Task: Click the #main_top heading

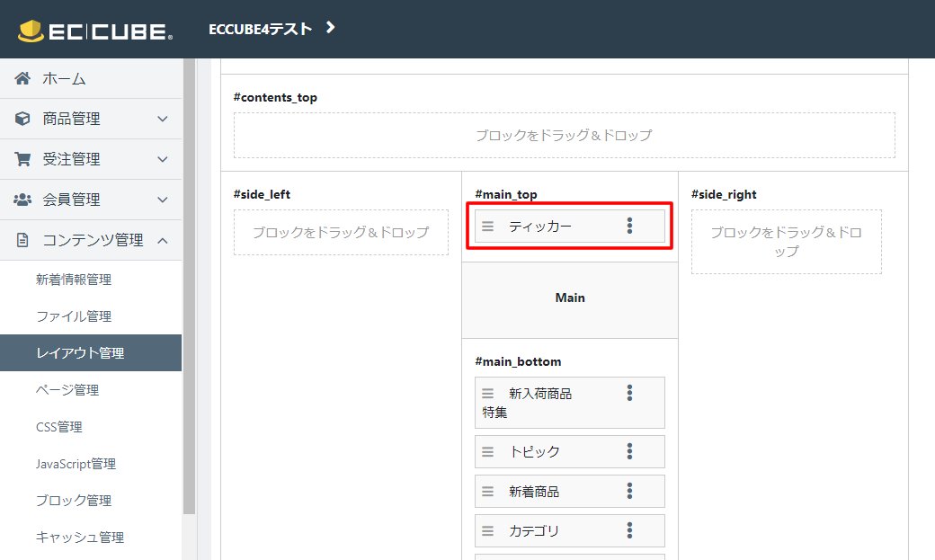Action: [x=506, y=194]
